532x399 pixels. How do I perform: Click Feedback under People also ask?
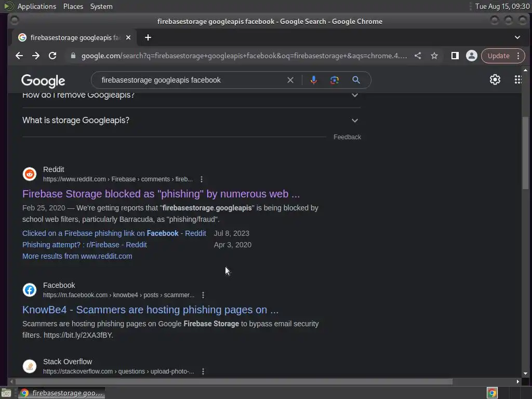pos(347,137)
